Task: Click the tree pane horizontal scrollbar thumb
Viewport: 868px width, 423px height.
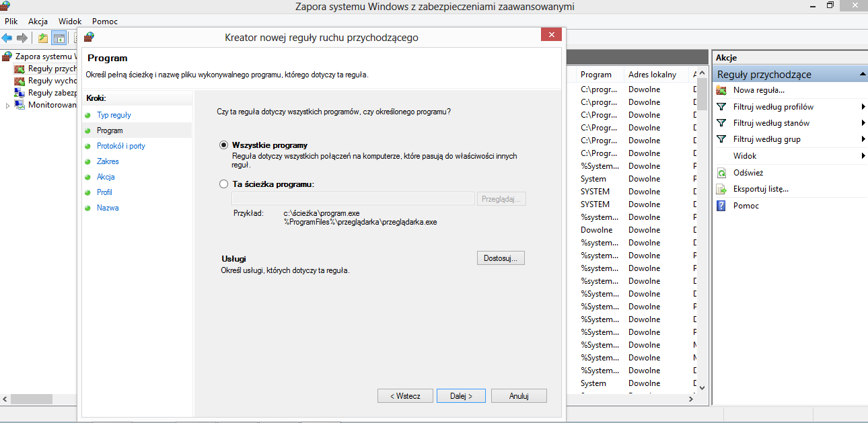Action: point(31,399)
